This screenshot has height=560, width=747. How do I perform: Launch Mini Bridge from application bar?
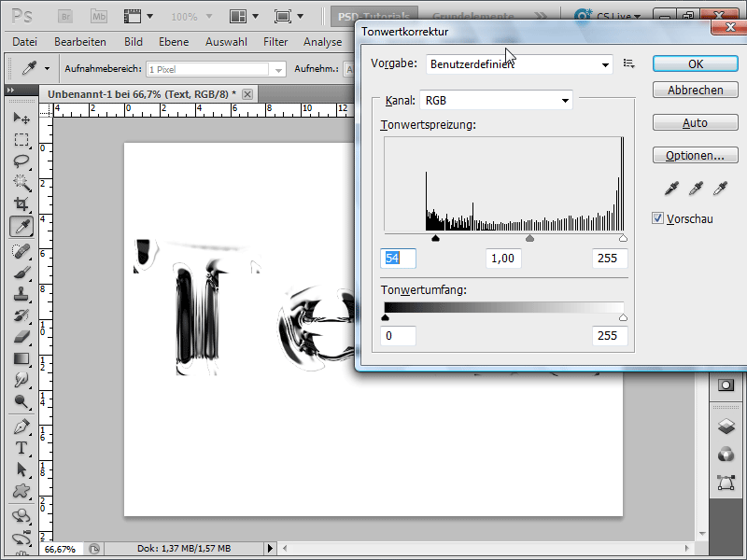[x=99, y=17]
